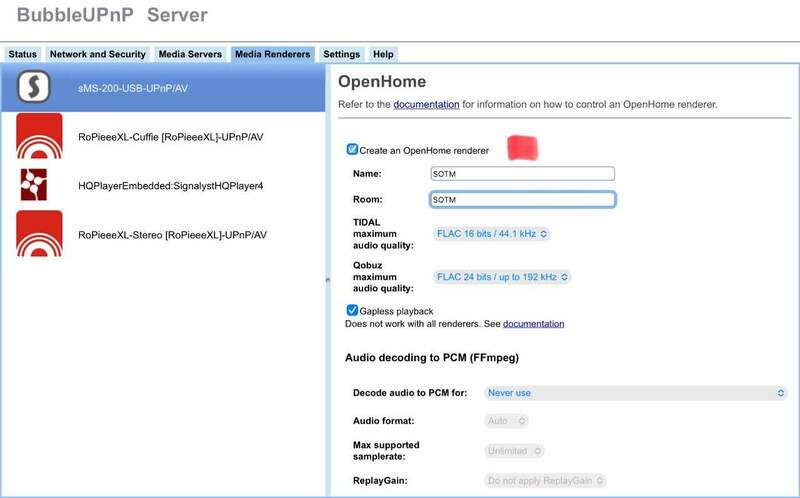Click the Name input field

[521, 174]
